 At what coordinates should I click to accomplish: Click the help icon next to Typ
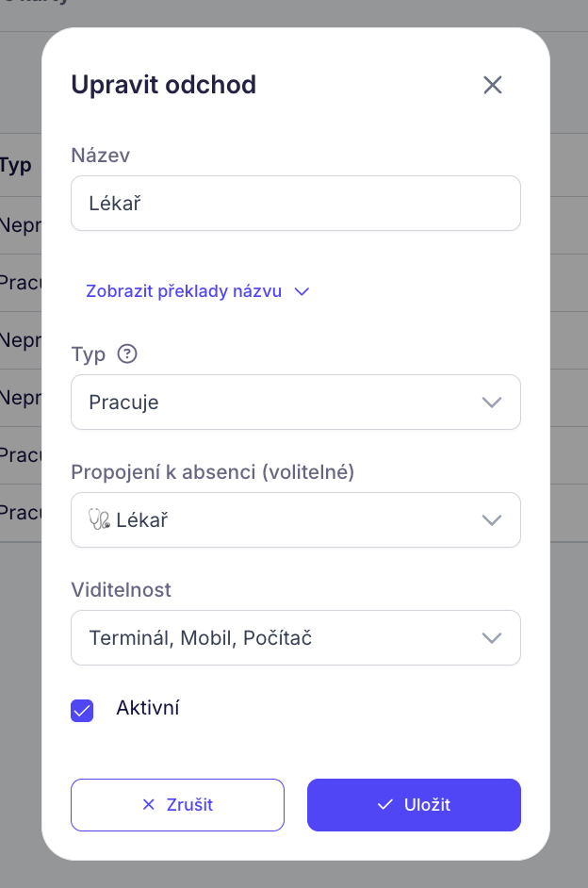127,354
